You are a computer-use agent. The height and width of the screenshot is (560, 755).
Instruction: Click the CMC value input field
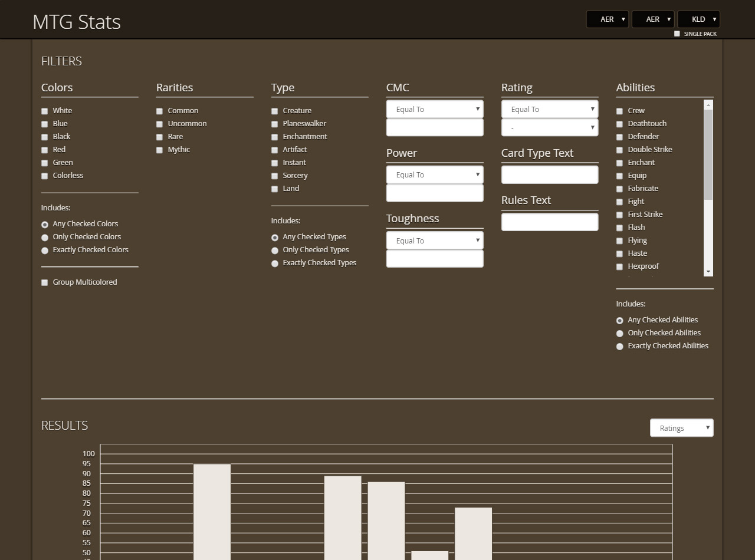click(x=435, y=127)
